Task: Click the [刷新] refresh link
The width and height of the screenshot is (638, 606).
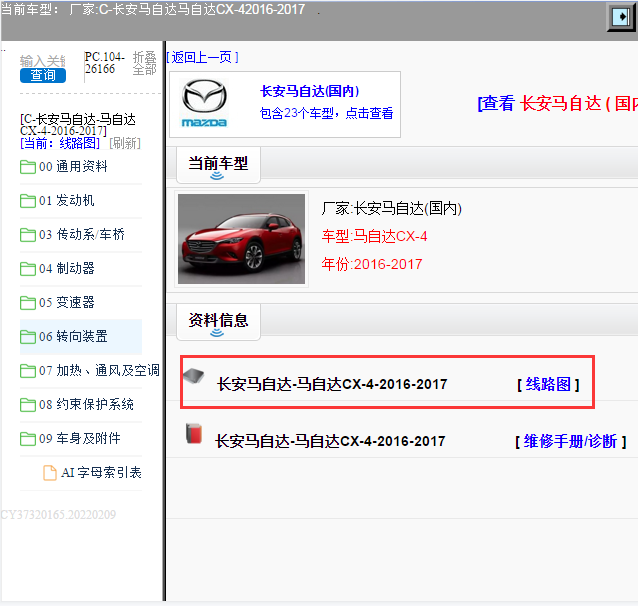Action: 125,143
